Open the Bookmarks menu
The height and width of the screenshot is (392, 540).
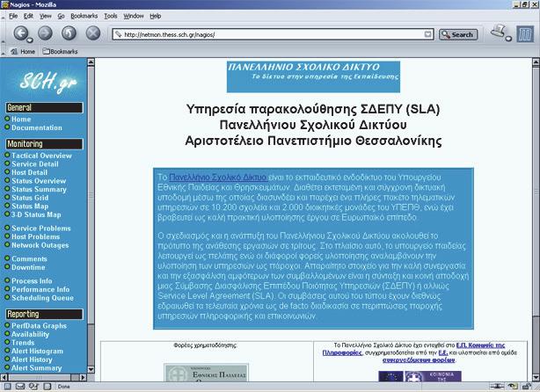click(x=84, y=16)
